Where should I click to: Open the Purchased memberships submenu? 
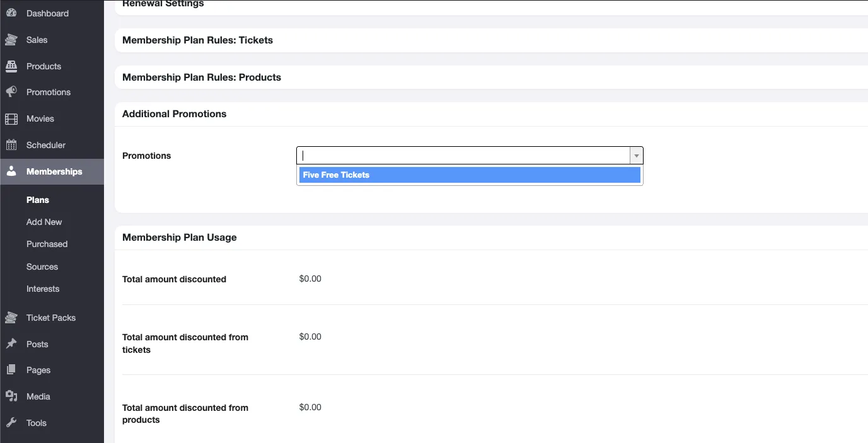(47, 244)
